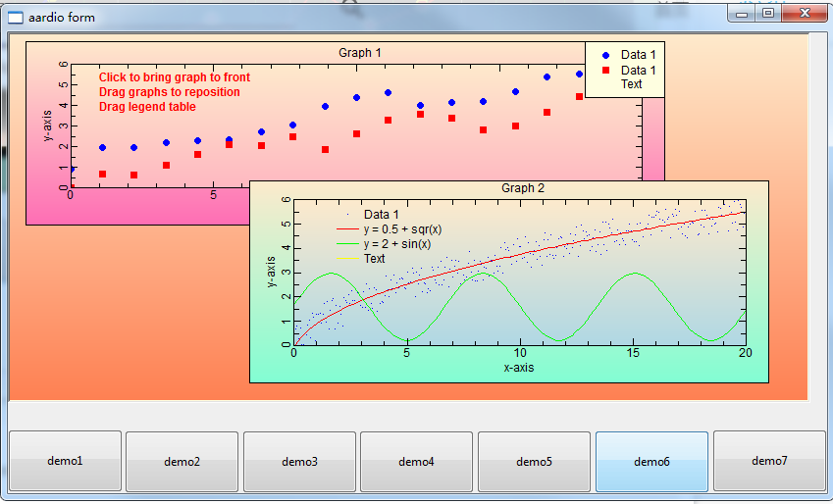Viewport: 833px width, 504px height.
Task: Click x-axis tick label 15 in Graph 2
Action: pos(633,353)
